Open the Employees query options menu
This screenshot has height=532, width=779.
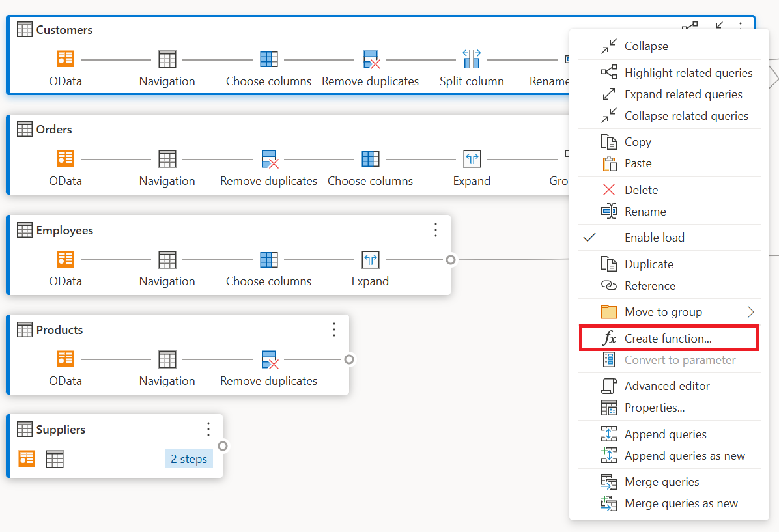tap(436, 230)
